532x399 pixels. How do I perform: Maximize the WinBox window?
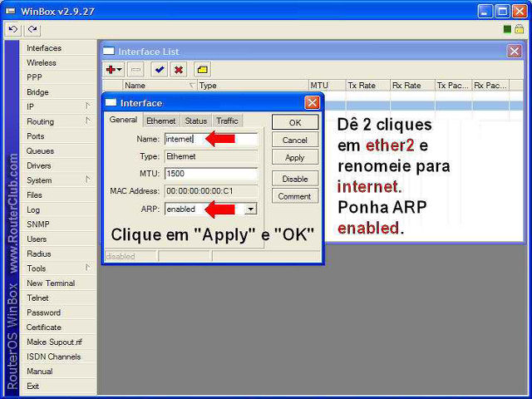pos(502,11)
